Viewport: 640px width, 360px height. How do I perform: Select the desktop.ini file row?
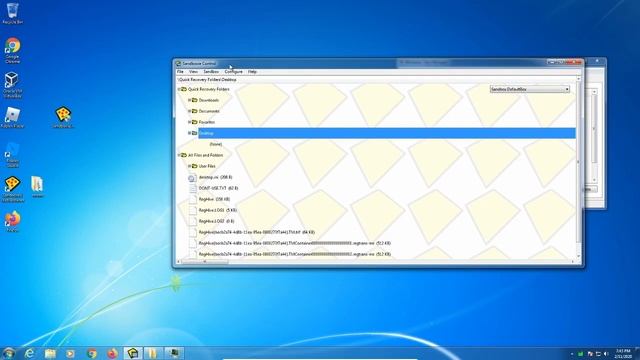(x=215, y=177)
